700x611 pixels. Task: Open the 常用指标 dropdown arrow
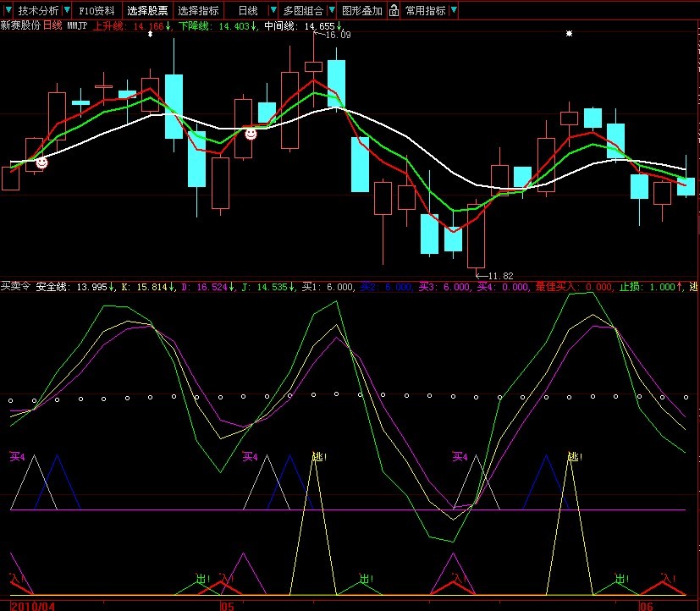tap(454, 11)
